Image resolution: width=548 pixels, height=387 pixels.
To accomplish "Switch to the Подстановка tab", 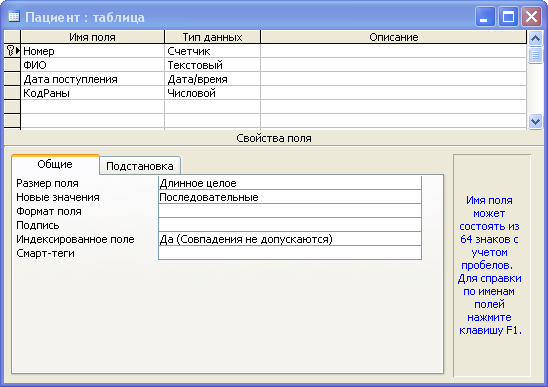I will tap(140, 166).
